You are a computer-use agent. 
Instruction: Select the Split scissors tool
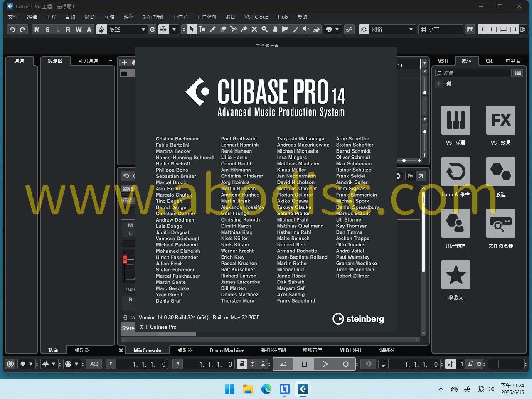pyautogui.click(x=233, y=30)
